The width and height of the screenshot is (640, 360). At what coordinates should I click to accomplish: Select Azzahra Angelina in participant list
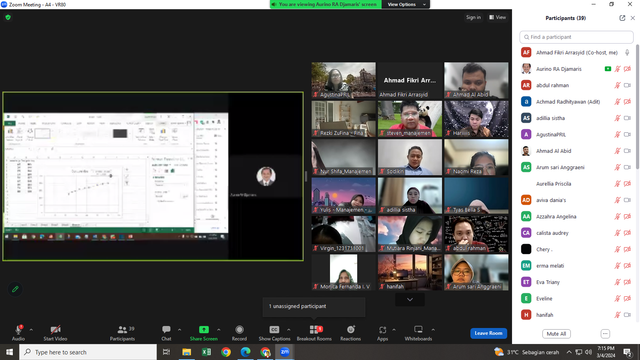point(576,216)
